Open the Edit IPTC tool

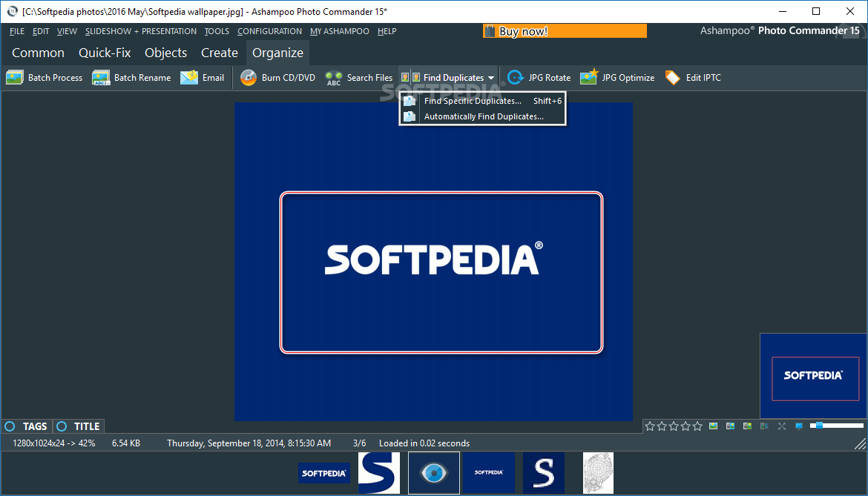pyautogui.click(x=693, y=77)
